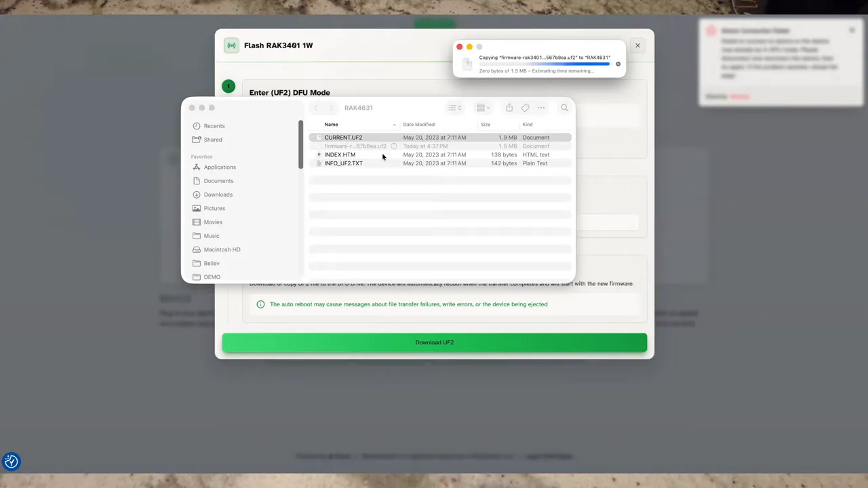Select the CURRENT.UF2 file
Image resolution: width=868 pixels, height=488 pixels.
coord(440,138)
